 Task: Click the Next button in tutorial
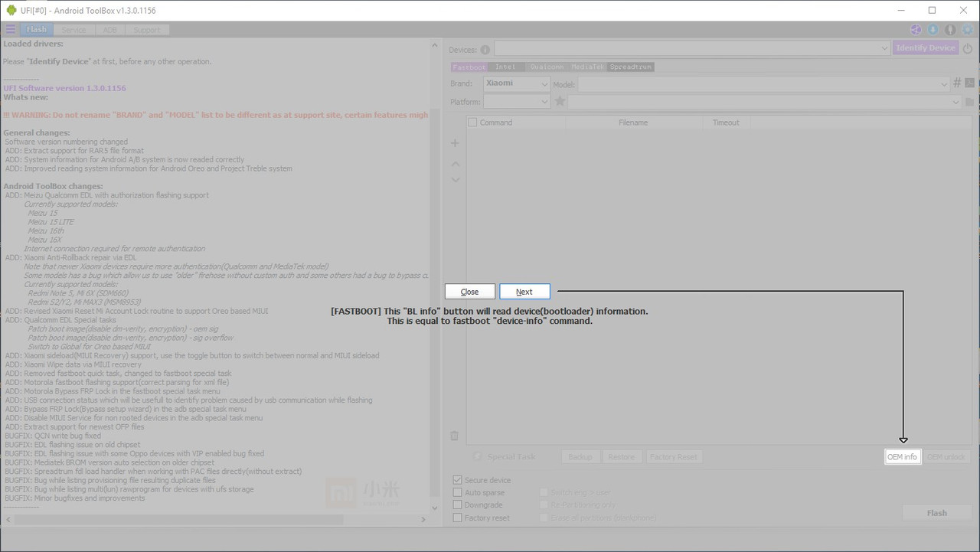point(524,292)
